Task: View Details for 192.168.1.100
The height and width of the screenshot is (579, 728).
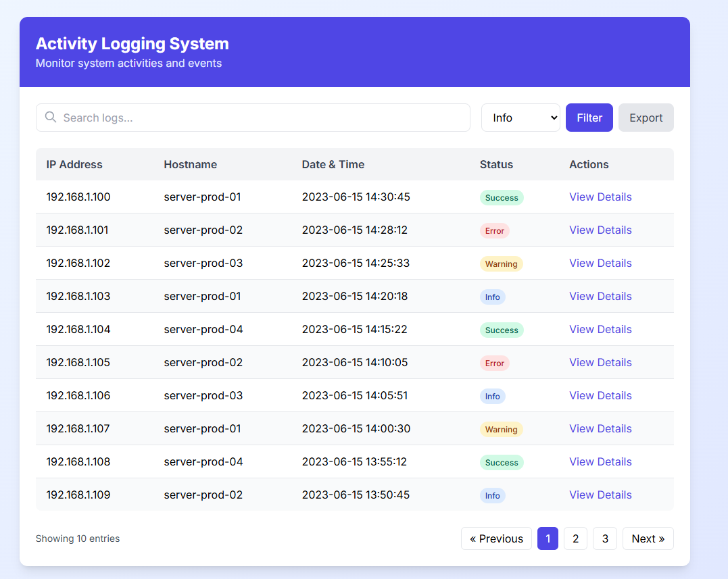Action: click(600, 197)
